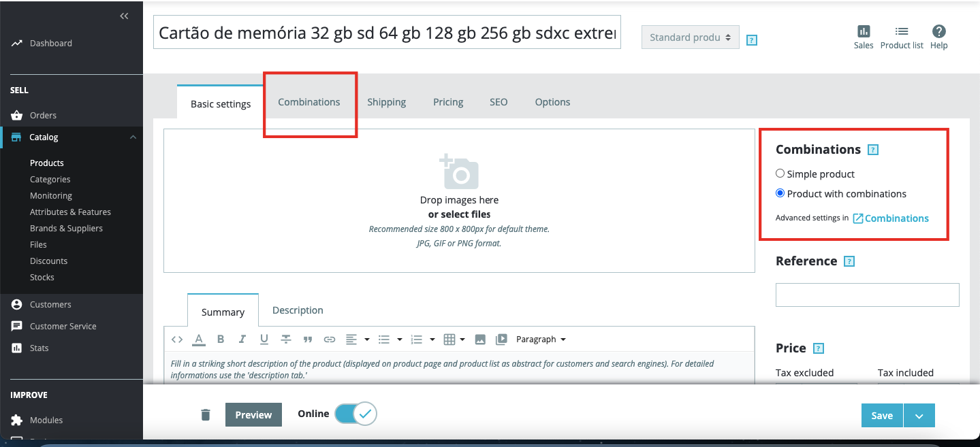Insert image in Summary editor
Viewport: 980px width, 447px height.
(x=480, y=339)
